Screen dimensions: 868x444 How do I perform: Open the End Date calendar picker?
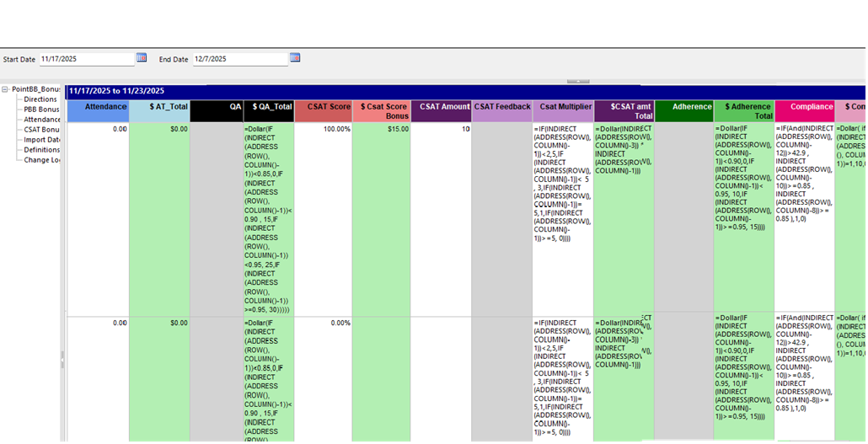[x=294, y=57]
